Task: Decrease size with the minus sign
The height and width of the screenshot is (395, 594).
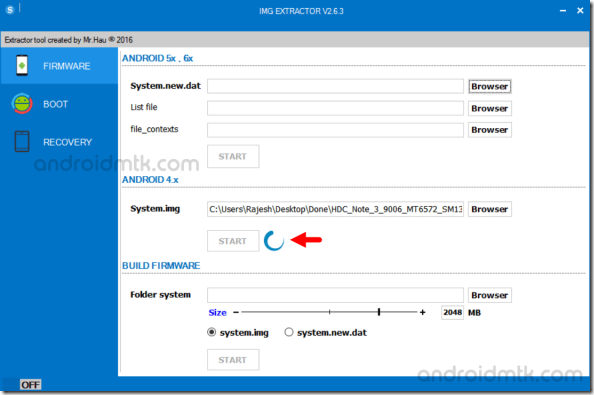Action: [236, 312]
